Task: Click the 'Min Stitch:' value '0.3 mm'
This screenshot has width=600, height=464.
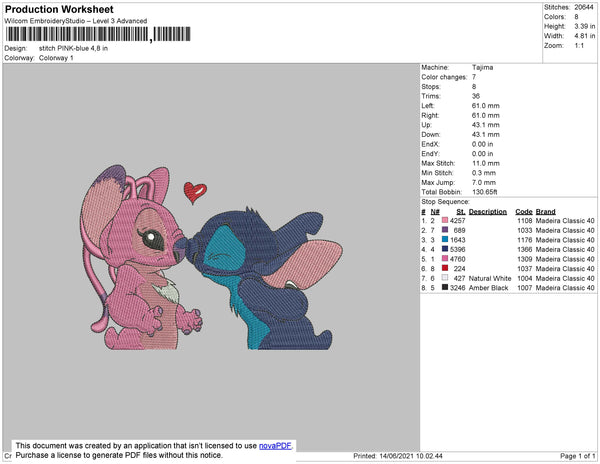Action: click(484, 173)
